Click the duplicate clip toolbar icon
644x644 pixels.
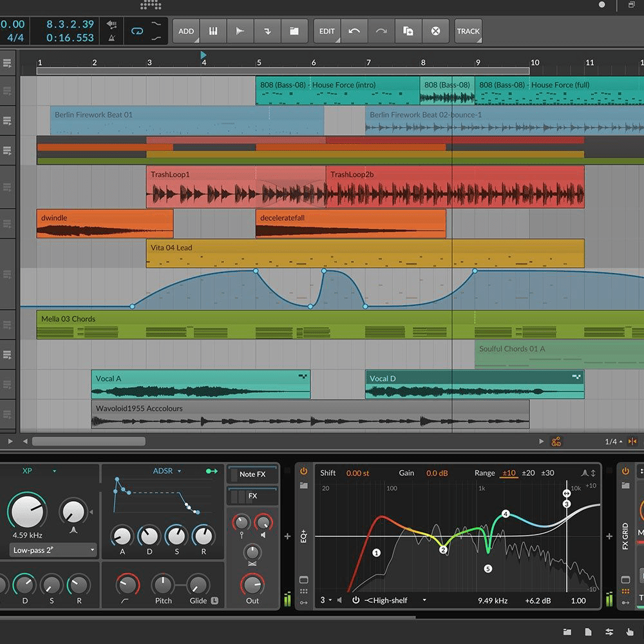[x=408, y=31]
